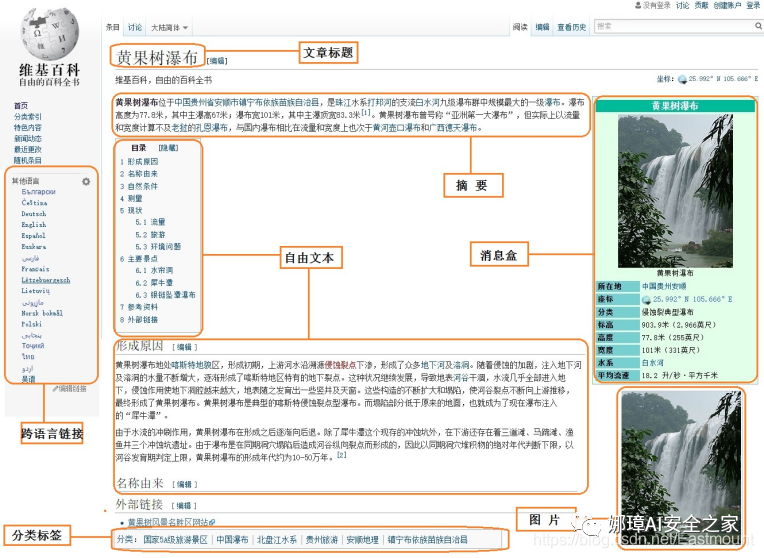Click 白水河 in the infobox 水系 row

pos(652,363)
